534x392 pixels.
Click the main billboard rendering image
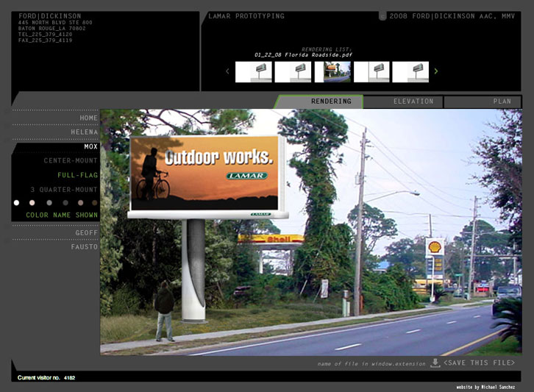311,232
